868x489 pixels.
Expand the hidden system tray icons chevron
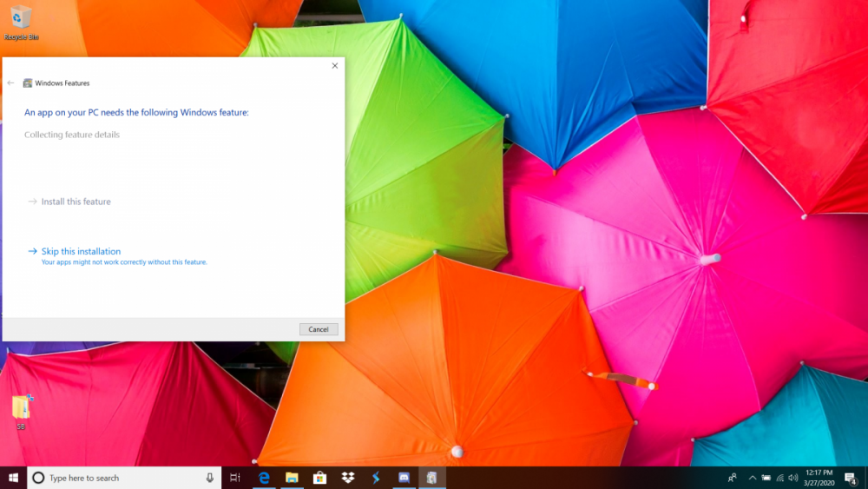pyautogui.click(x=753, y=478)
